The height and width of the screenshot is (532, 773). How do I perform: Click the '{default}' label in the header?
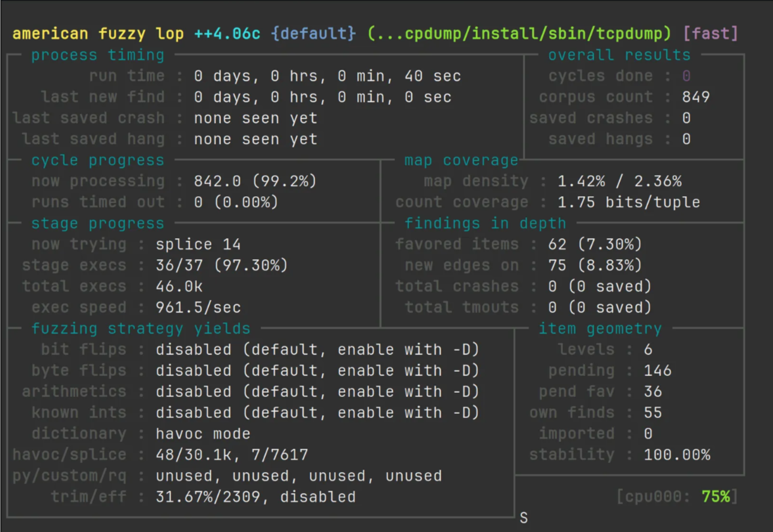click(x=313, y=34)
